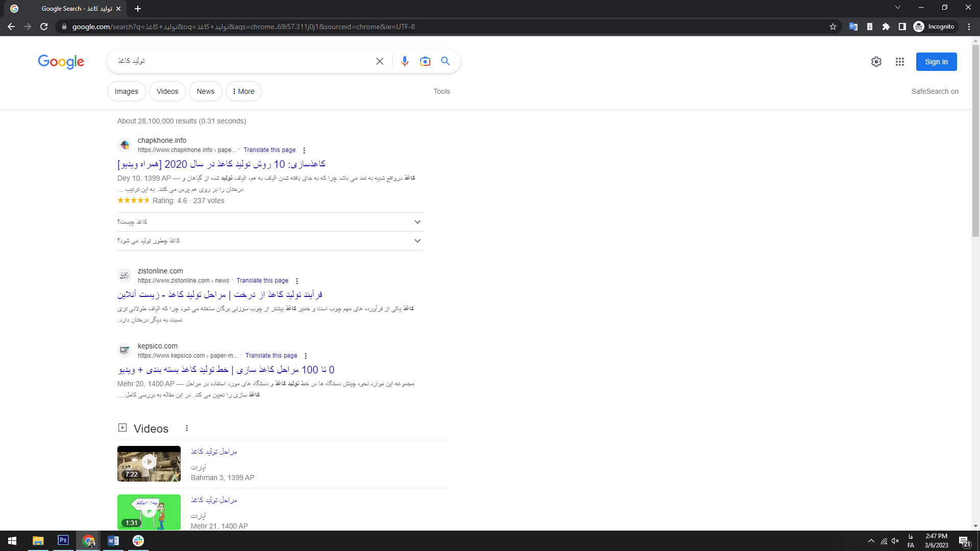The height and width of the screenshot is (551, 980).
Task: Reload the Google search page
Action: point(44,27)
